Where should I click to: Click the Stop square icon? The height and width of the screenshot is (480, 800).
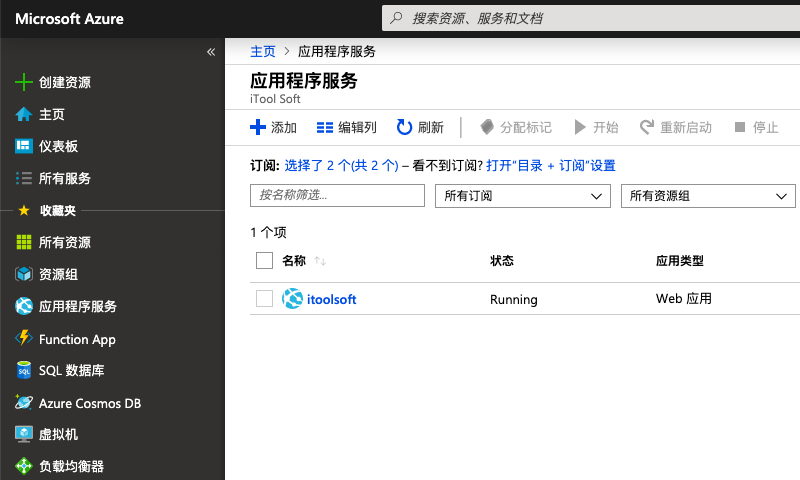740,127
